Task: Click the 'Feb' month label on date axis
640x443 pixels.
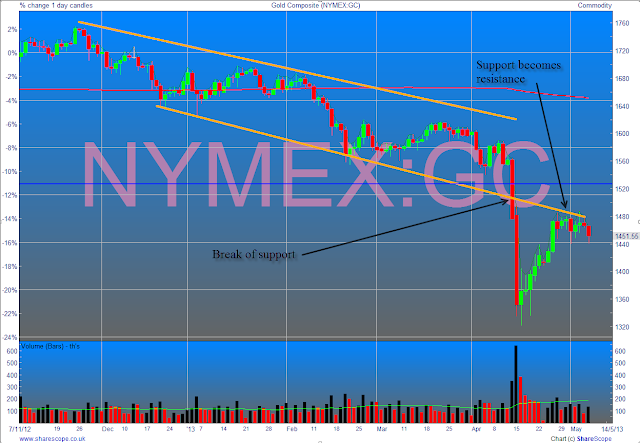Action: pyautogui.click(x=291, y=429)
